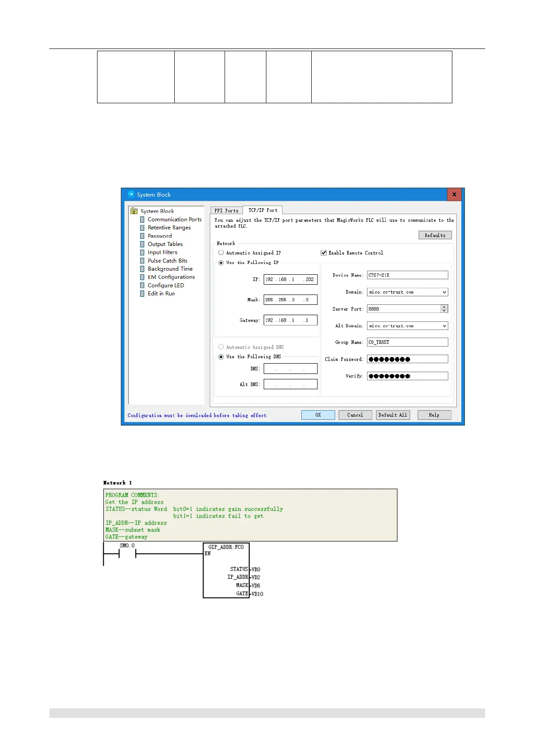Decrease Server Port with down arrow
Screen dimensions: 535x756
click(444, 311)
